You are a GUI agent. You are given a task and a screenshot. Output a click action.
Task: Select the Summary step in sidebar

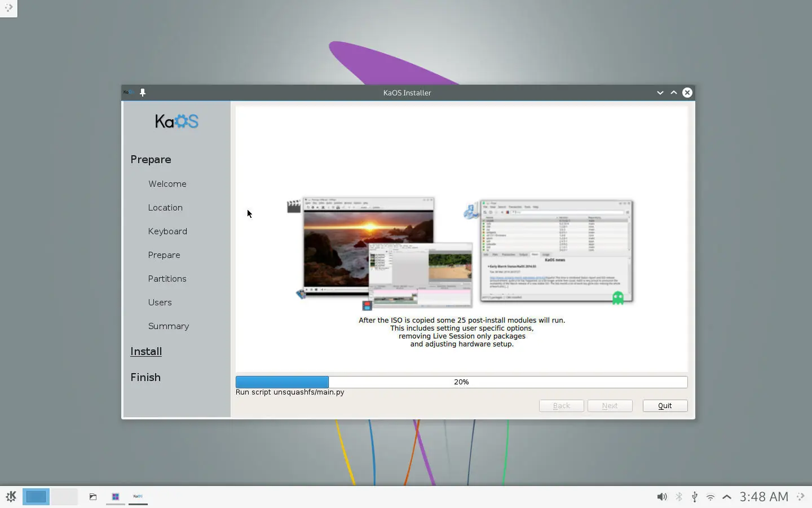click(169, 326)
